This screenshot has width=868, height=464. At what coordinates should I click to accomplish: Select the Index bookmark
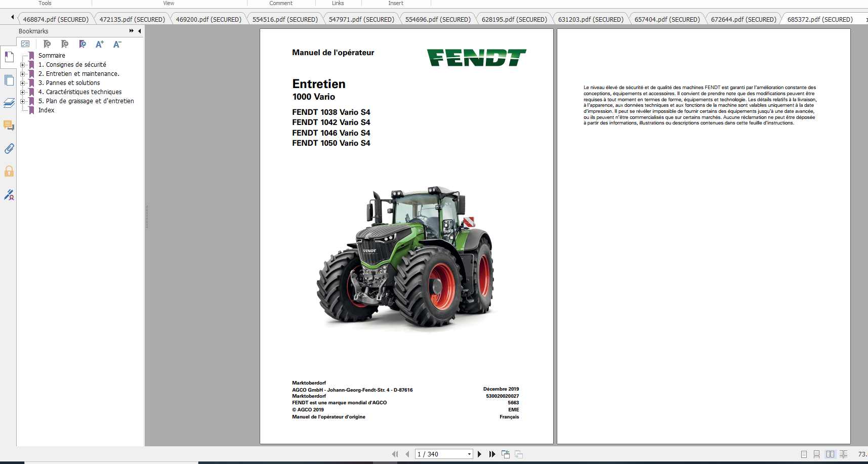point(46,110)
